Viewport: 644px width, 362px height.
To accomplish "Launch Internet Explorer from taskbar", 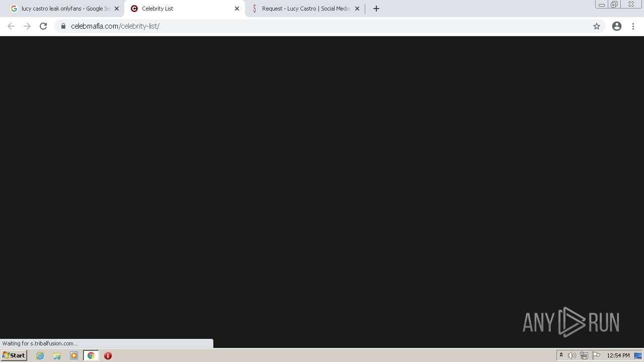I will tap(40, 355).
